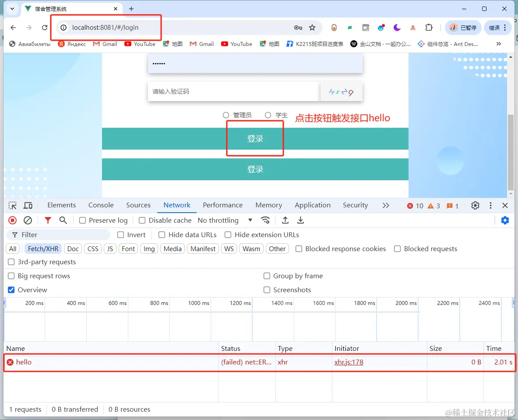The width and height of the screenshot is (518, 420).
Task: Uncheck the Overview checkbox
Action: tap(11, 290)
